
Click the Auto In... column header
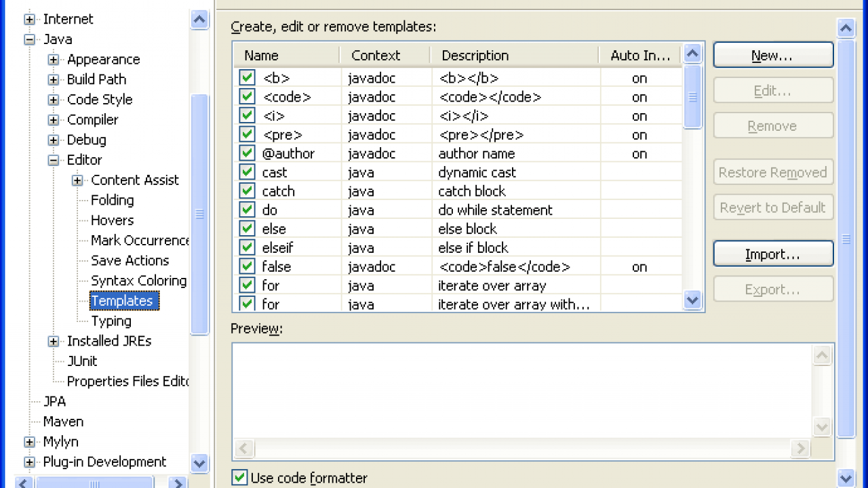[640, 55]
